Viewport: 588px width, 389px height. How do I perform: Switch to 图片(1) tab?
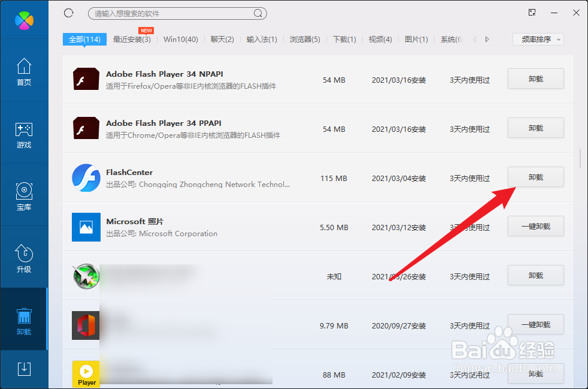point(416,40)
